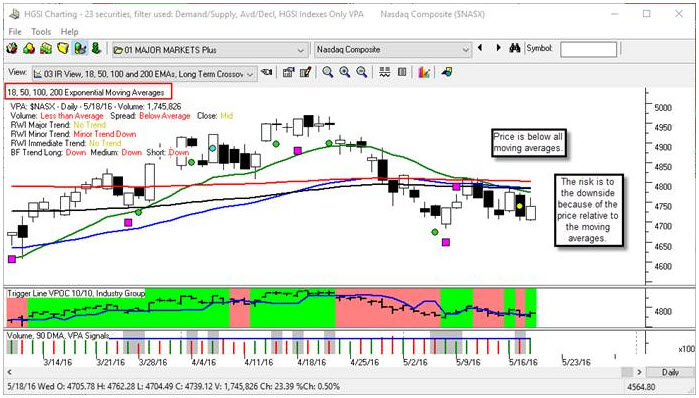Open the 01 MAJOR MARKETS Plus dropdown

[x=210, y=50]
